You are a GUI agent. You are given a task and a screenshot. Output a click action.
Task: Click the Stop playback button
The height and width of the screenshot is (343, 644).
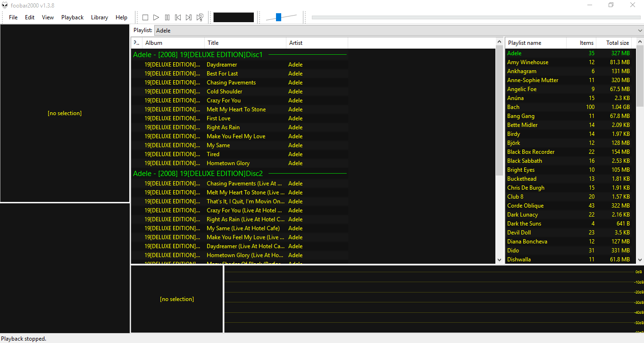[145, 17]
